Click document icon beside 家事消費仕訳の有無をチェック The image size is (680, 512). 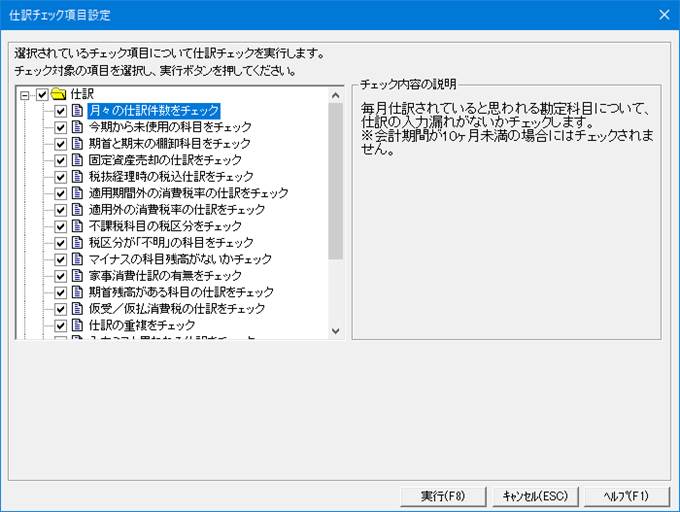click(77, 276)
